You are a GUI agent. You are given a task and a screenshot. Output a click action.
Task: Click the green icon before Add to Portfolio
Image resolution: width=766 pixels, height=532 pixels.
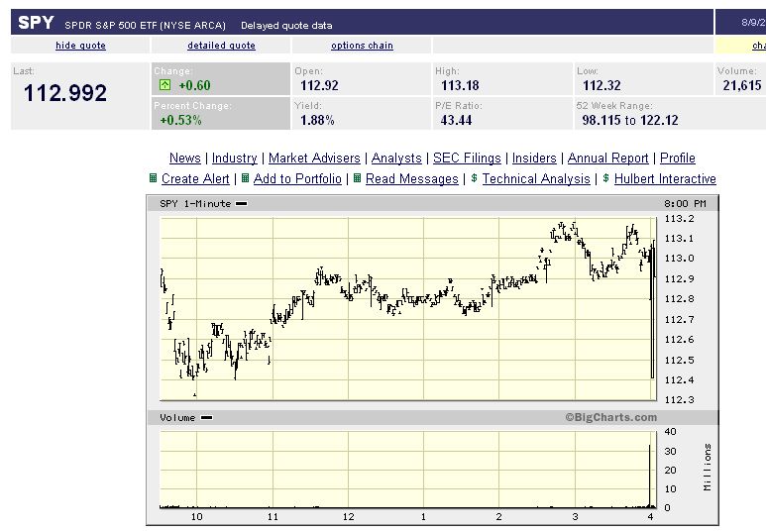point(245,178)
